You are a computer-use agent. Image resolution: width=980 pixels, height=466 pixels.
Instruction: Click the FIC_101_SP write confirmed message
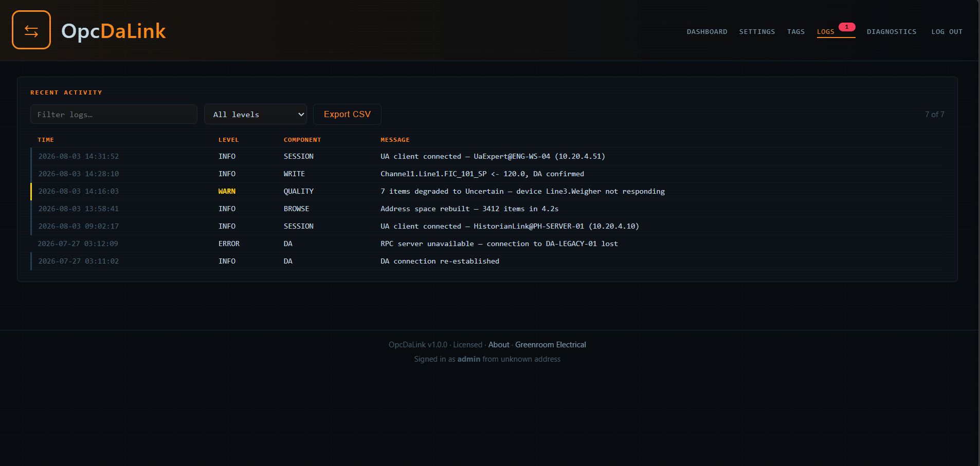click(482, 174)
